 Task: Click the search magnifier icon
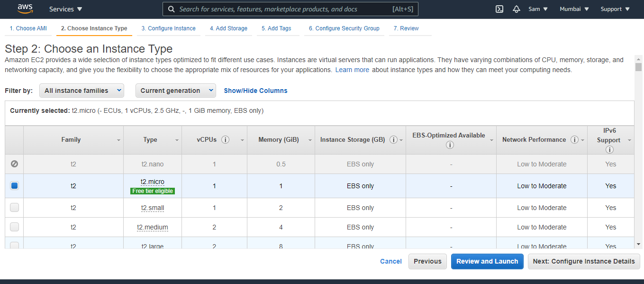[x=171, y=9]
